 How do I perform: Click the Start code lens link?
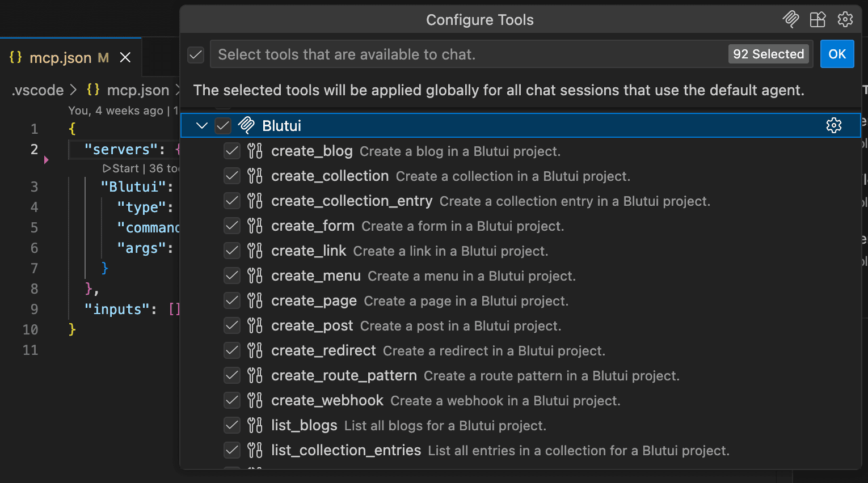coord(121,168)
